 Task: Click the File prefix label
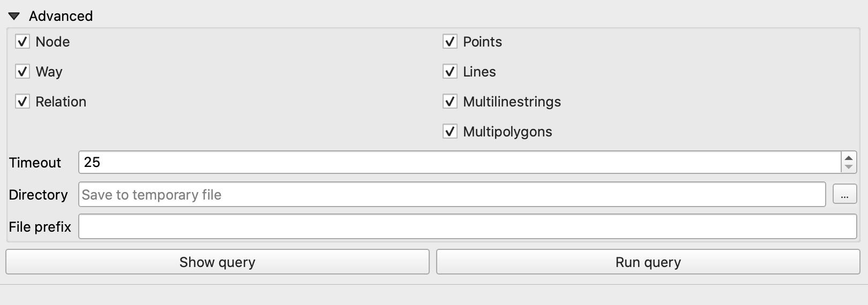pos(40,227)
